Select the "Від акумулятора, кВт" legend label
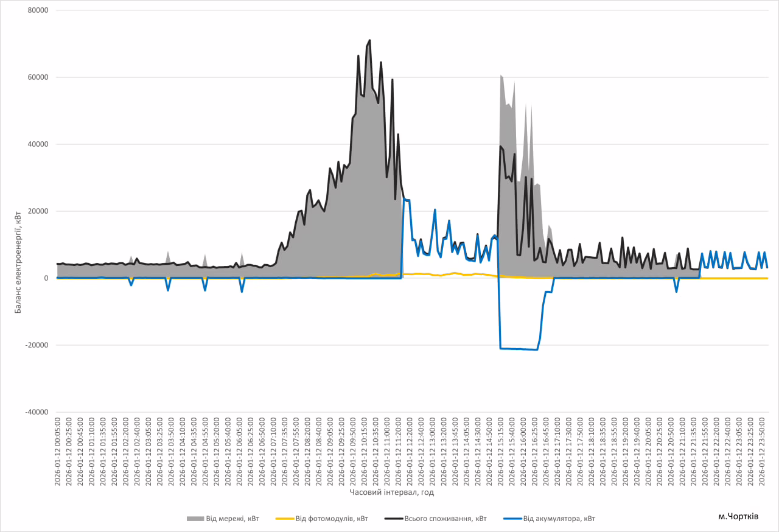Image resolution: width=779 pixels, height=532 pixels. pos(559,519)
